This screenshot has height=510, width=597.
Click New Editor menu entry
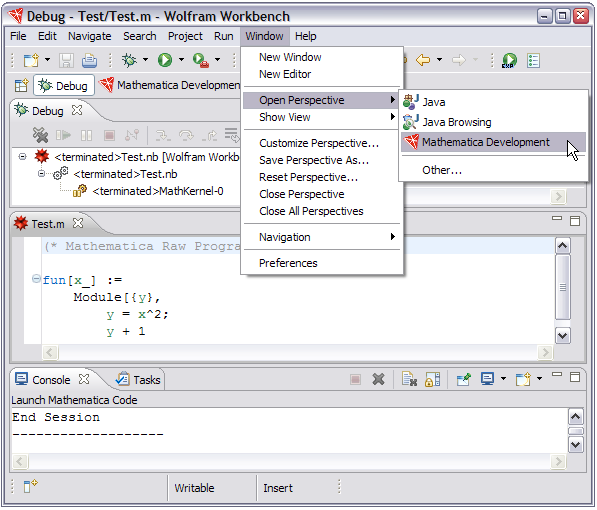coord(322,74)
